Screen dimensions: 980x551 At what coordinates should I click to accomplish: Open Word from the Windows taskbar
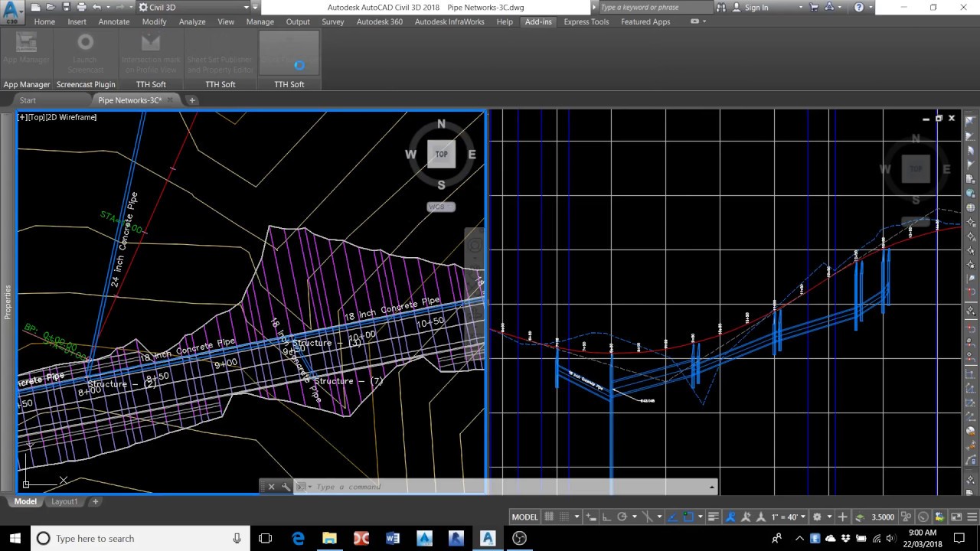tap(393, 538)
